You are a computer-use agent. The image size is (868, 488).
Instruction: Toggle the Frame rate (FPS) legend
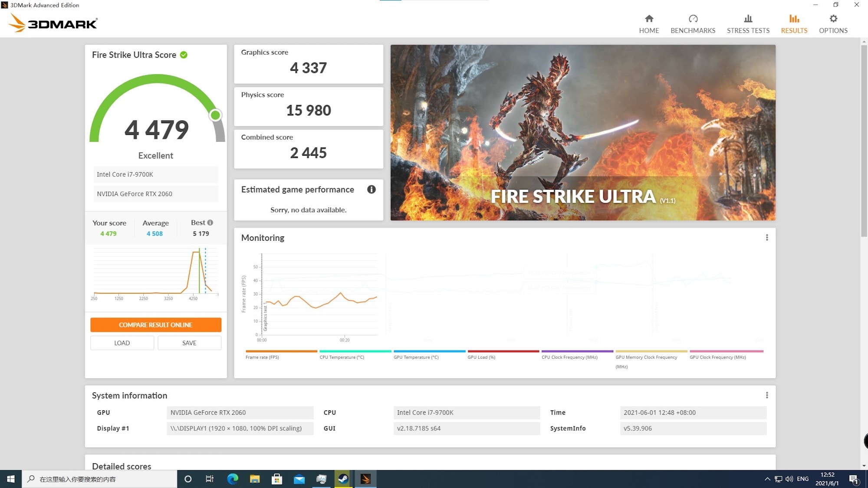point(281,355)
